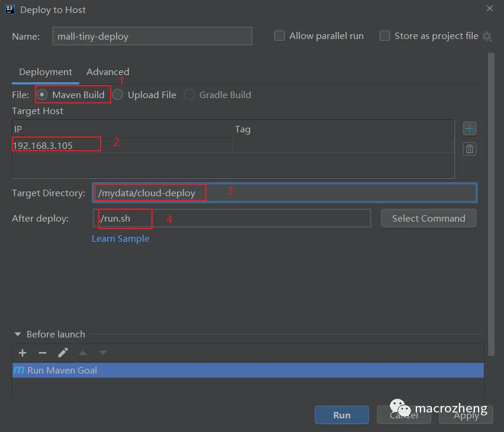Viewport: 504px width, 432px height.
Task: Collapse the Before launch section
Action: 18,334
